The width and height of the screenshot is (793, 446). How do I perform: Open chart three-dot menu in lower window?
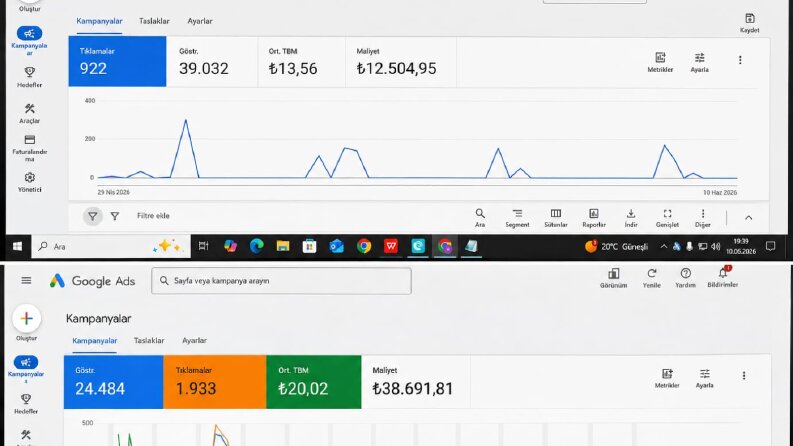pos(743,376)
